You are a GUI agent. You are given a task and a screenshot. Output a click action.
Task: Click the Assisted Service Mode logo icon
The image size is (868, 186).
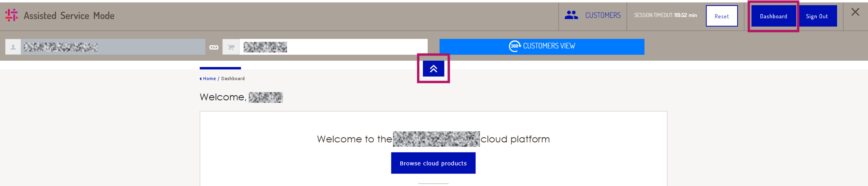click(x=11, y=15)
